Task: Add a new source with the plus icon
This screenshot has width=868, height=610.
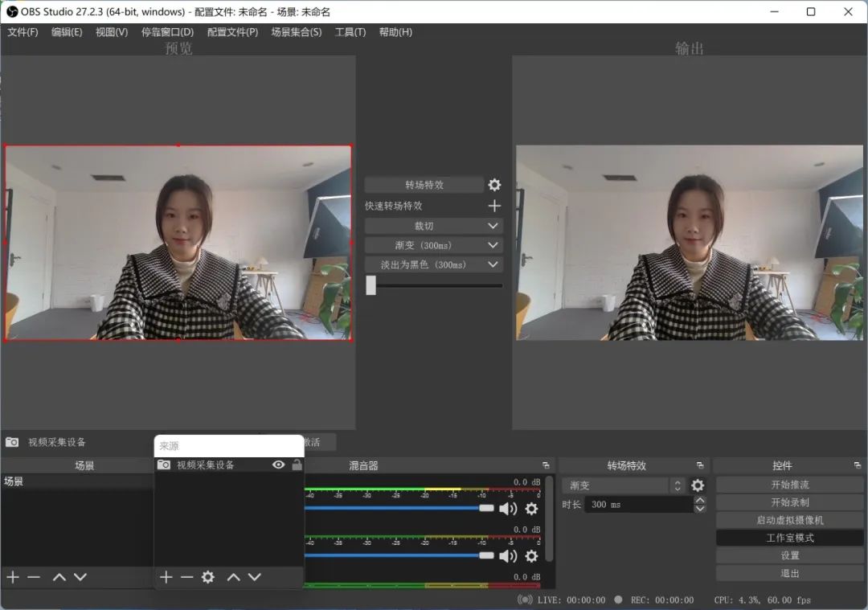Action: [166, 577]
